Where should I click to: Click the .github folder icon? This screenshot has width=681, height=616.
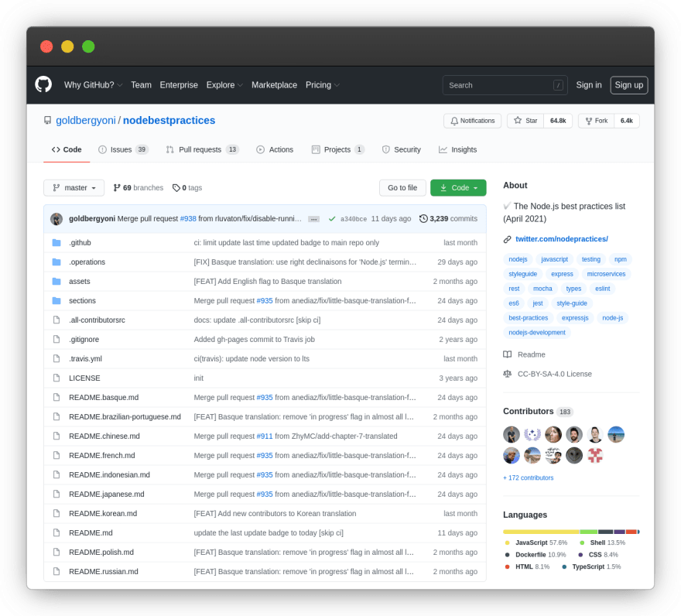56,242
